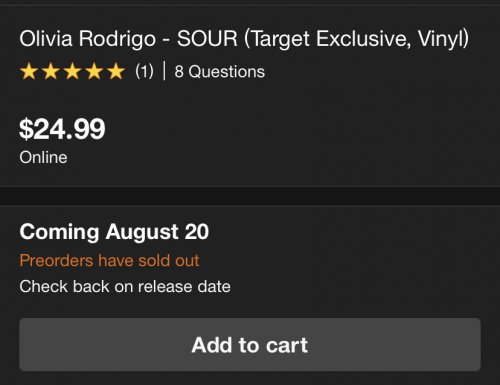Click the Target Exclusive, Vinyl text in title
Viewport: 500px width, 385px height.
pyautogui.click(x=356, y=39)
